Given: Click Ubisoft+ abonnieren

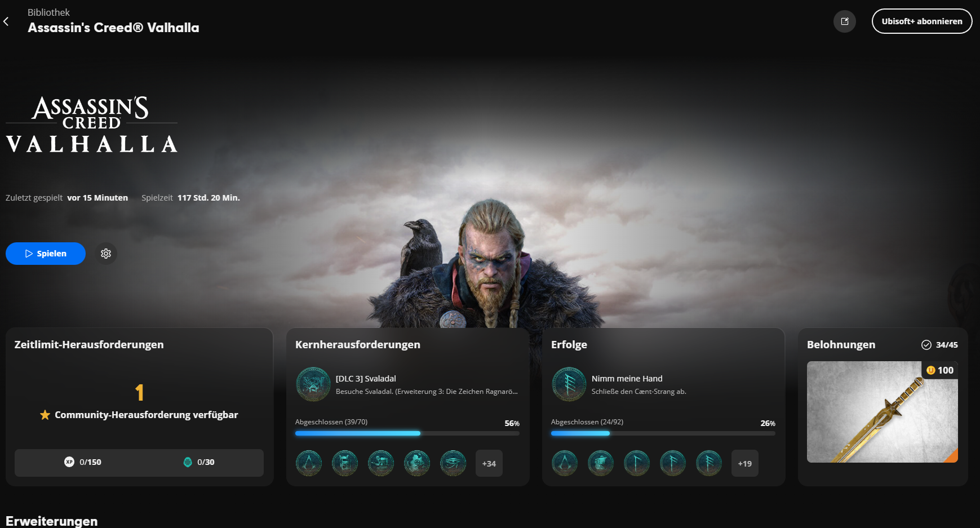Looking at the screenshot, I should (x=921, y=21).
